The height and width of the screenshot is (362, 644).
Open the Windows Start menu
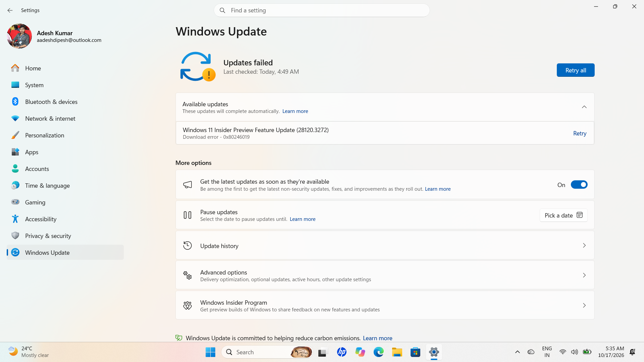coord(210,352)
